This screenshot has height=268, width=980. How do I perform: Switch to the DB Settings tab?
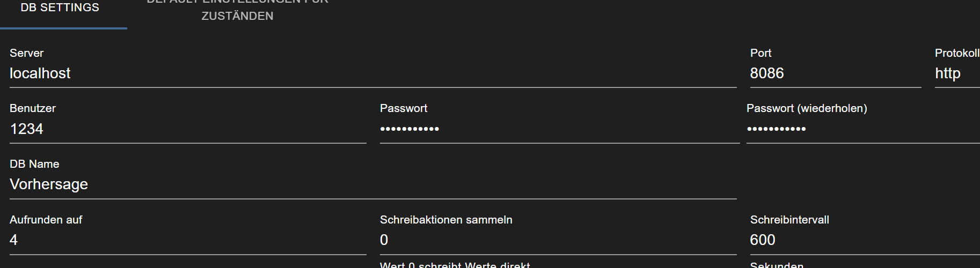click(60, 8)
